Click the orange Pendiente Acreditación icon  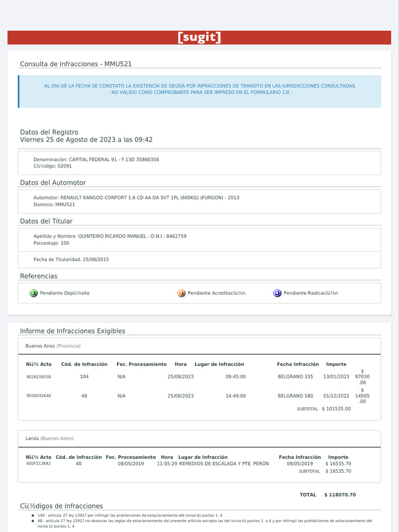coord(181,293)
